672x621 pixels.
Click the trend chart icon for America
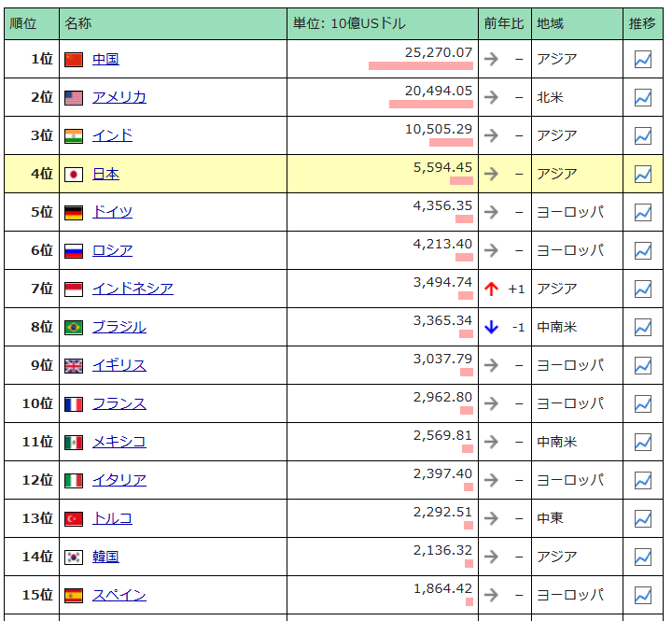click(x=643, y=98)
